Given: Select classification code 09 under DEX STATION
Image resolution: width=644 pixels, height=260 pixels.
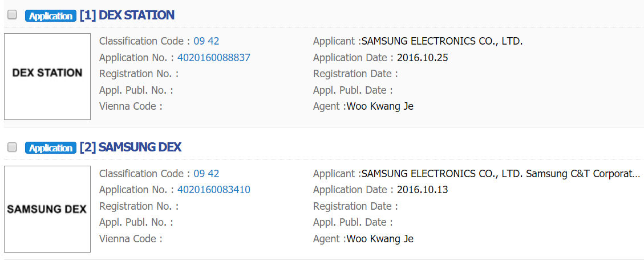Looking at the screenshot, I should pos(199,41).
